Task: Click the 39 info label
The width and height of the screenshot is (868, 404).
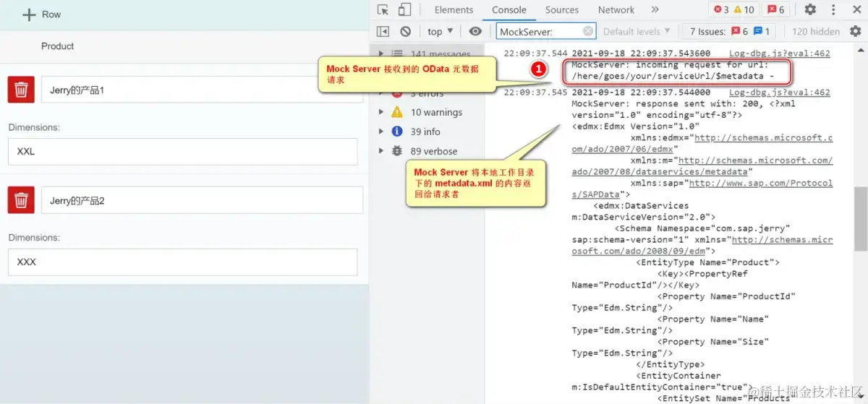Action: tap(425, 132)
